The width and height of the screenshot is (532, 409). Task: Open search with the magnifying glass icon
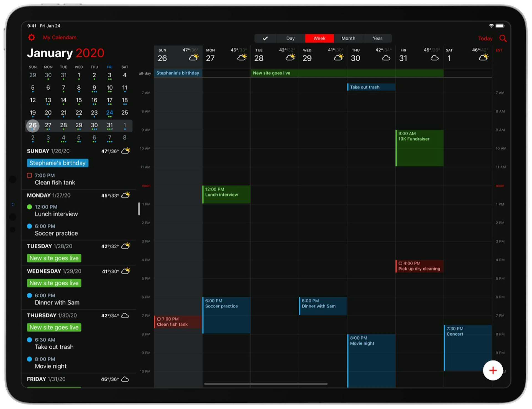(503, 38)
